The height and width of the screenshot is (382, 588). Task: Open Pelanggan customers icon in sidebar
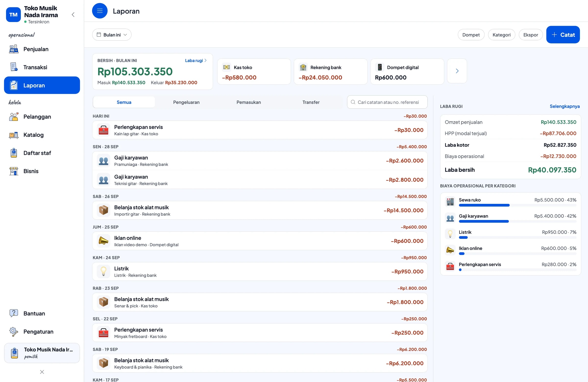tap(13, 117)
